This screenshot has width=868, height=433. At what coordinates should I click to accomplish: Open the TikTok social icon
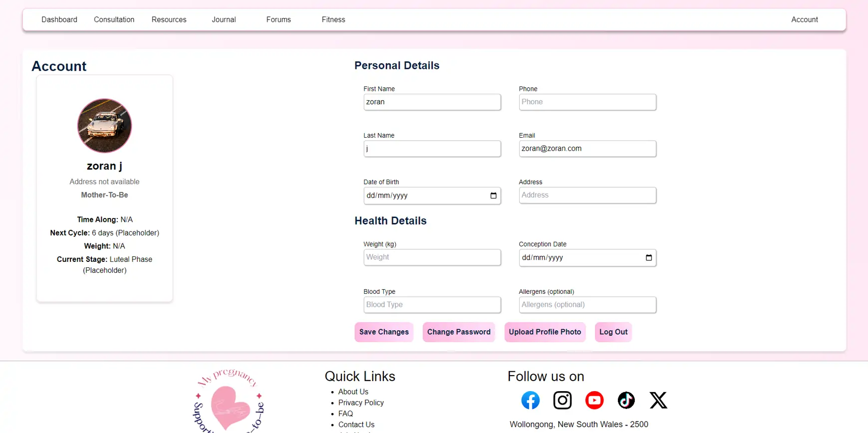[626, 400]
